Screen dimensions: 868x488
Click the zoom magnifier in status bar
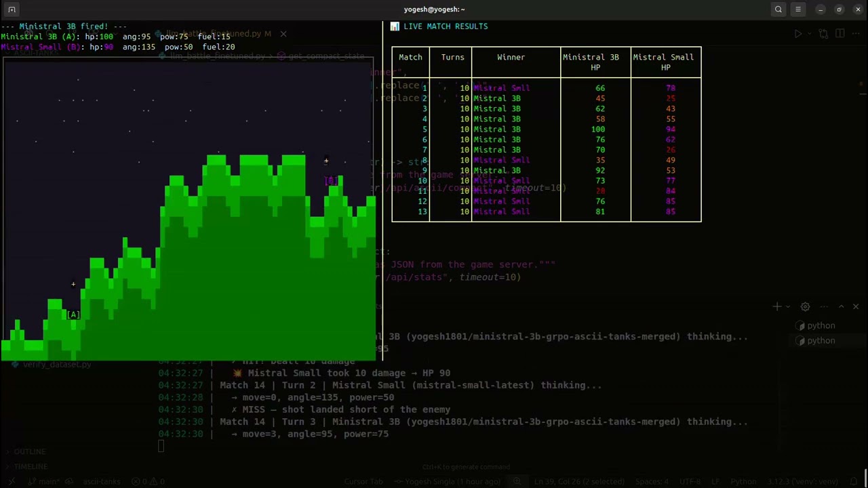(x=517, y=482)
